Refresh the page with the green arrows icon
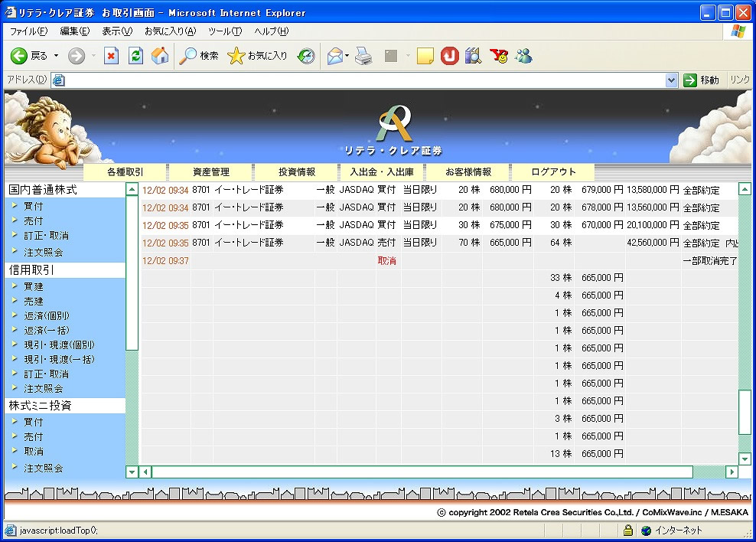756x542 pixels. (x=135, y=56)
